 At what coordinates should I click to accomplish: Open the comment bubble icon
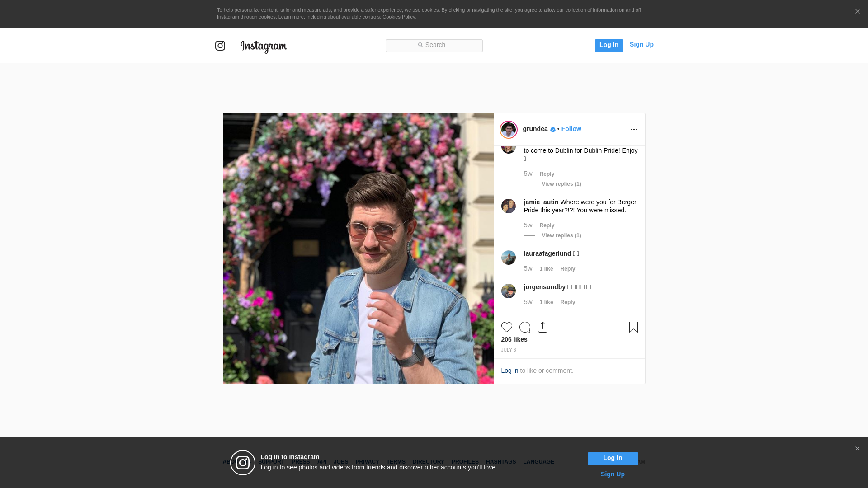pos(524,327)
